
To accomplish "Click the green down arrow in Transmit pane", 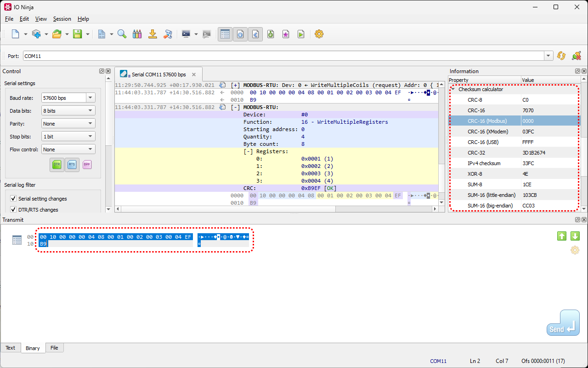I will pos(575,236).
